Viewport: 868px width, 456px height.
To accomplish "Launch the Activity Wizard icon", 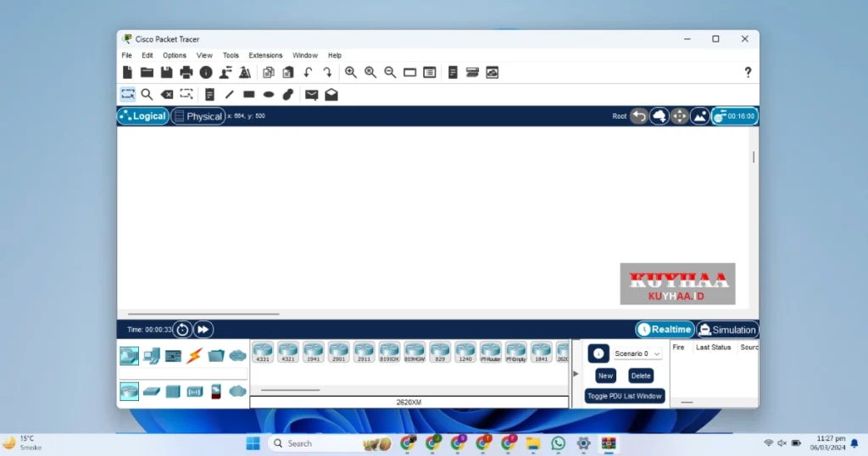I will click(245, 73).
